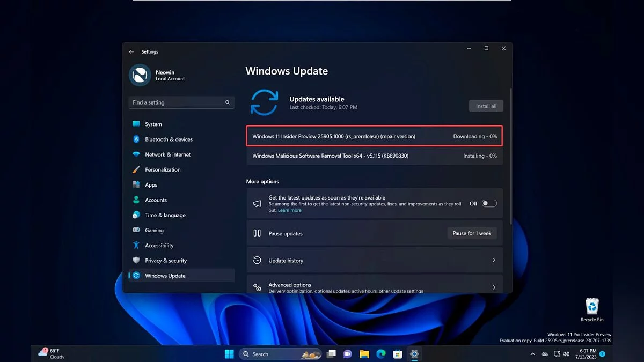
Task: Click the Time & language globe icon
Action: [x=136, y=215]
